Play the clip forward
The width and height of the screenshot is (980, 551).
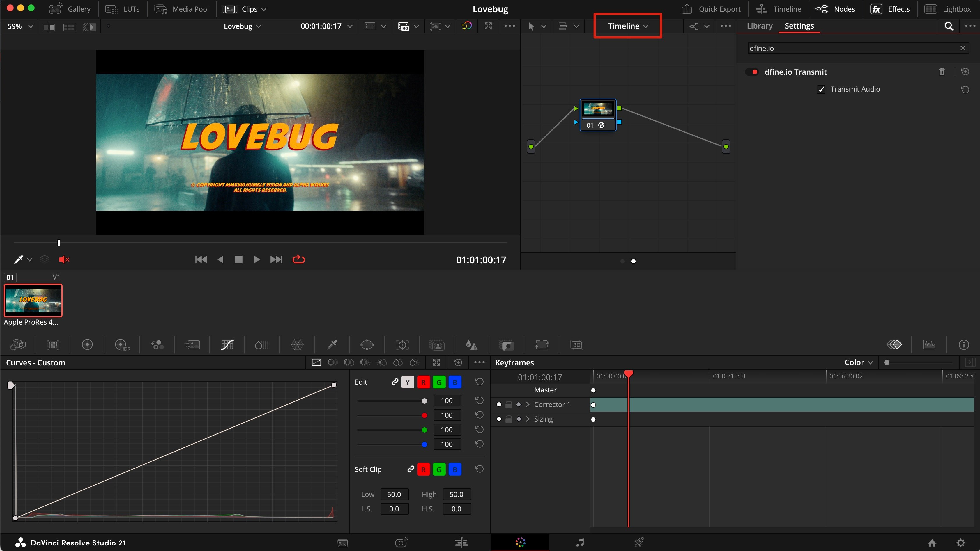click(257, 259)
